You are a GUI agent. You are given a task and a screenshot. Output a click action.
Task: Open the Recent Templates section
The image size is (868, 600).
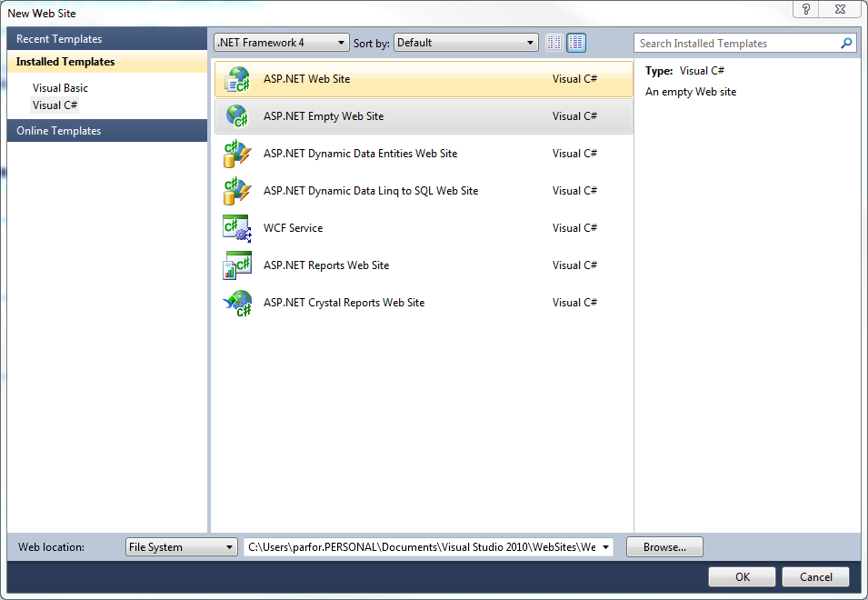107,39
